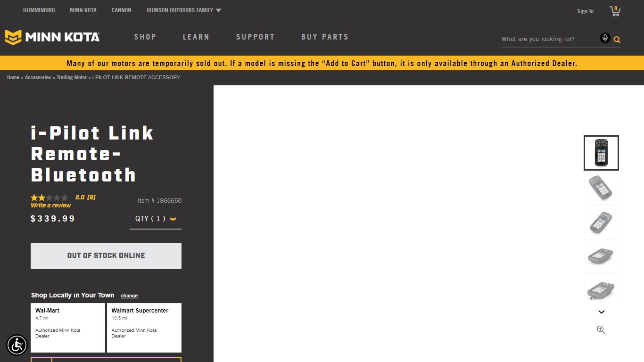644x362 pixels.
Task: Expand the Johnson Outdoors Family dropdown
Action: point(183,10)
